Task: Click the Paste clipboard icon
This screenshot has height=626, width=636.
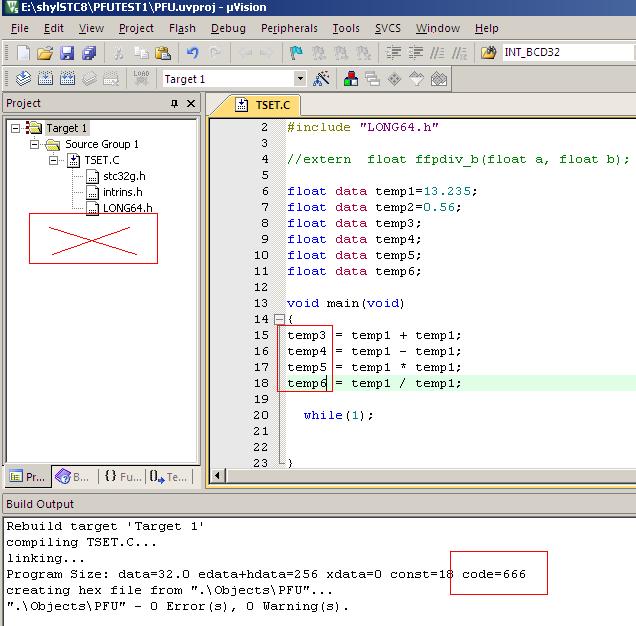Action: [x=163, y=53]
